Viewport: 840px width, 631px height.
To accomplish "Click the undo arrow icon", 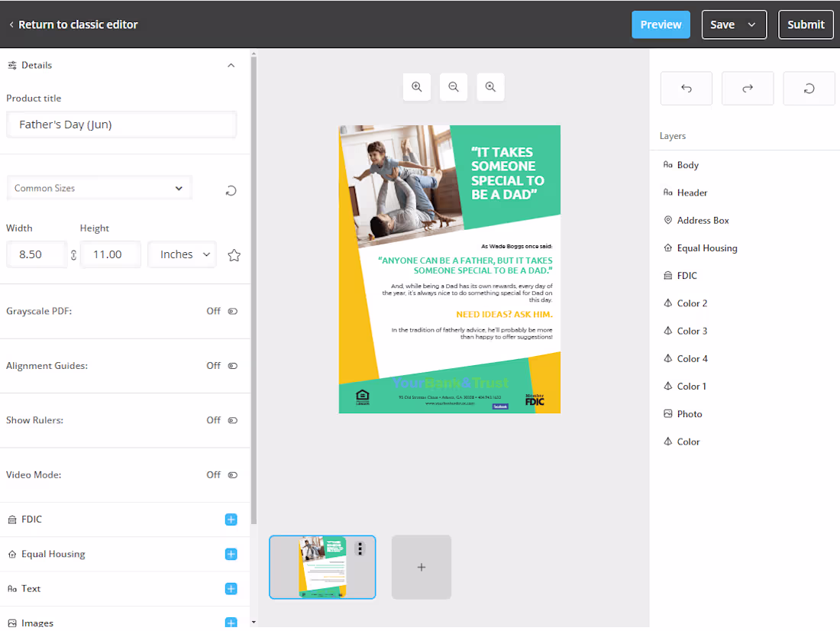I will tap(686, 88).
